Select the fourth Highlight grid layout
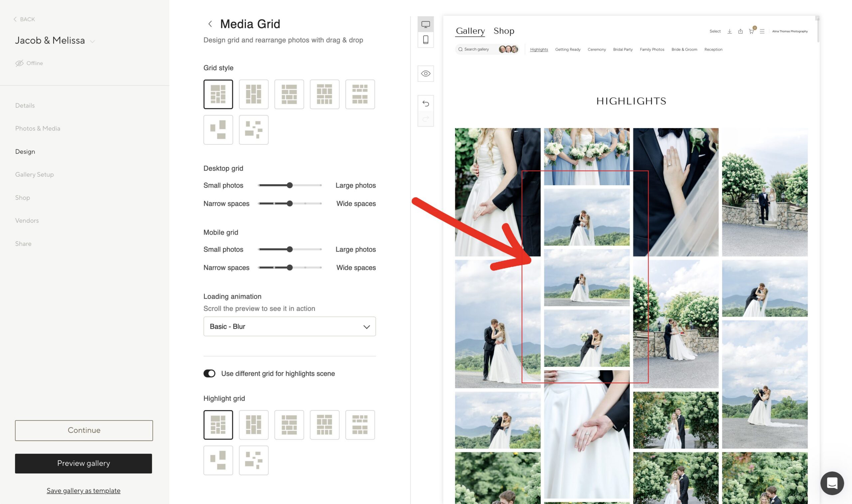This screenshot has width=852, height=504. click(x=324, y=425)
